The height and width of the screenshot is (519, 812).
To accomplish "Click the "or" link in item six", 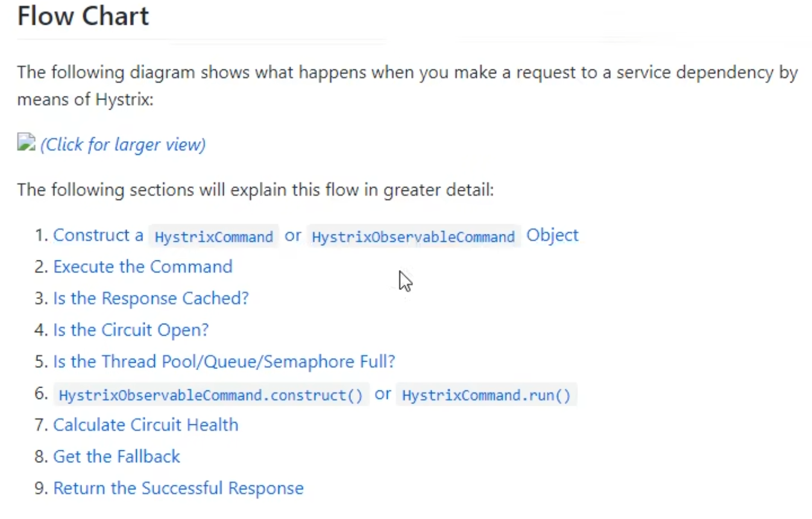I will tap(383, 394).
